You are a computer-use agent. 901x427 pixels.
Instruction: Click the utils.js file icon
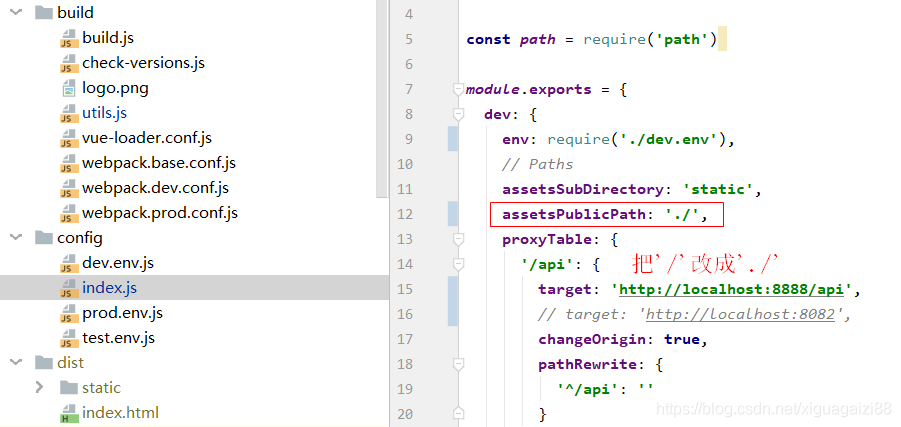[x=68, y=113]
